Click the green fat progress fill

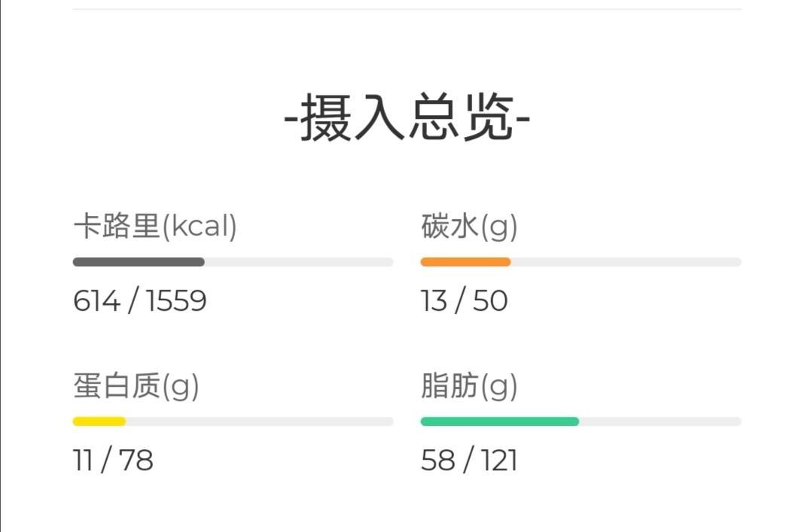[499, 421]
